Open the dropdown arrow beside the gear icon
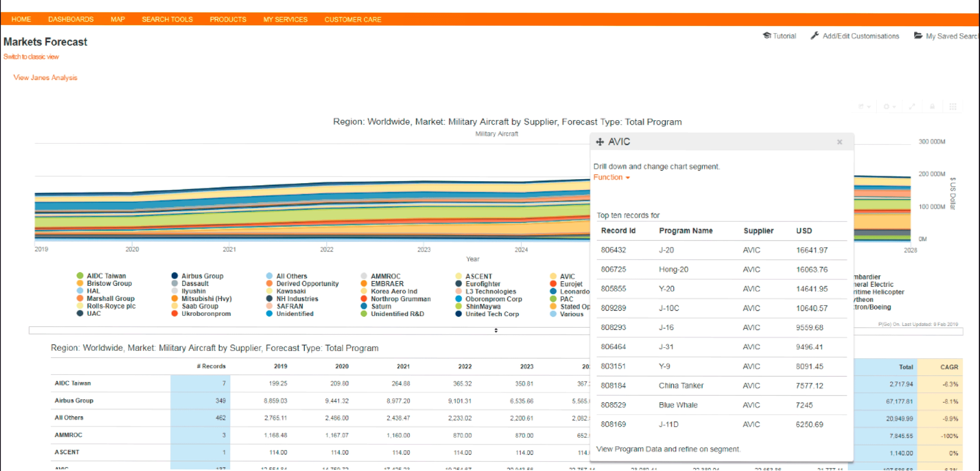The height and width of the screenshot is (471, 980). [894, 107]
